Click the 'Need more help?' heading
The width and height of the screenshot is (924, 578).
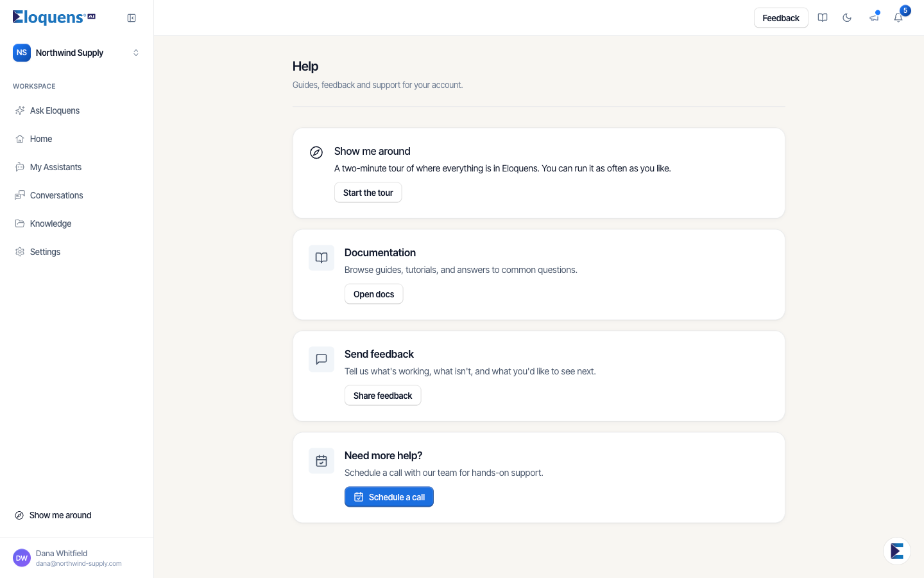[384, 455]
